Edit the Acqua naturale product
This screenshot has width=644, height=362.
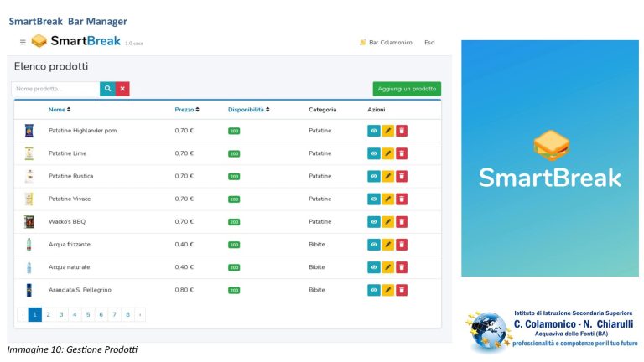387,267
